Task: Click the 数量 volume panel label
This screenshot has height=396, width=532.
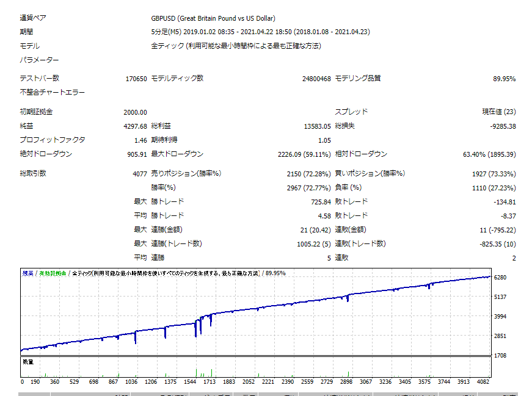Action: [x=28, y=362]
